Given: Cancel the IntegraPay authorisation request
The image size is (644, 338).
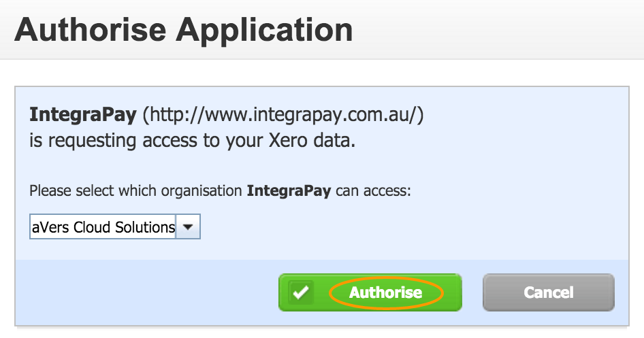Looking at the screenshot, I should coord(548,292).
